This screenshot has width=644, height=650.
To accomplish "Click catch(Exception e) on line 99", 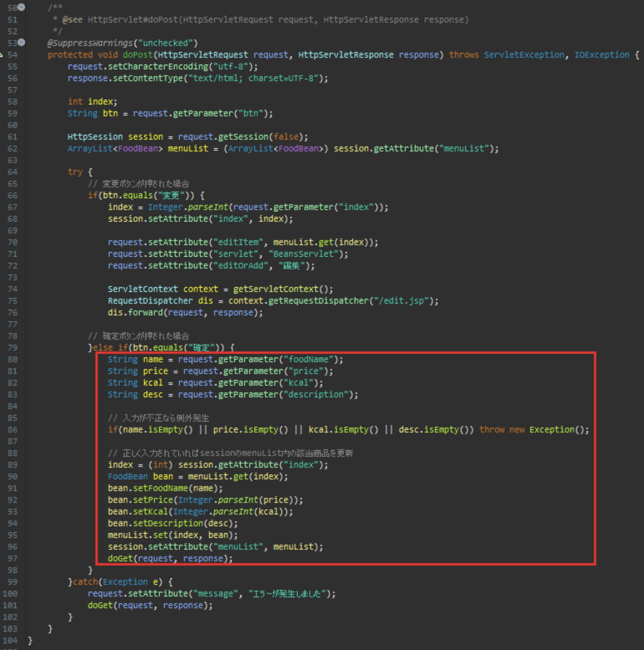I will [x=118, y=582].
